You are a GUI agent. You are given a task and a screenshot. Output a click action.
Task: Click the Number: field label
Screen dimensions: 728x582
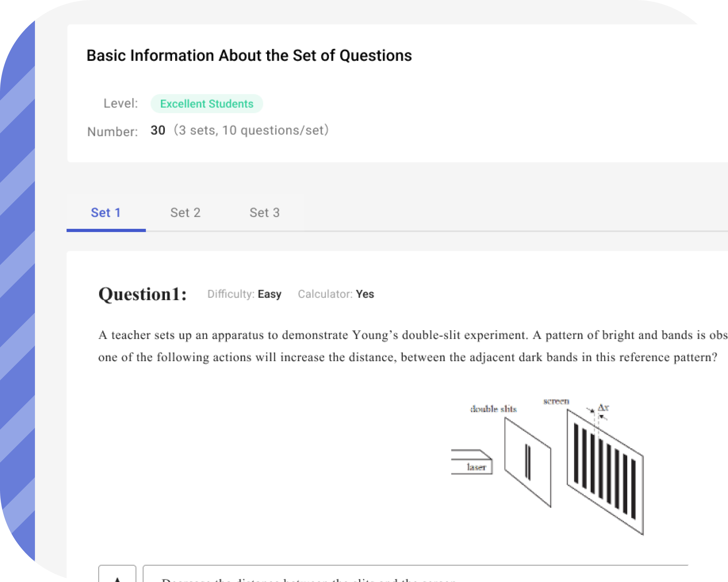pyautogui.click(x=113, y=131)
